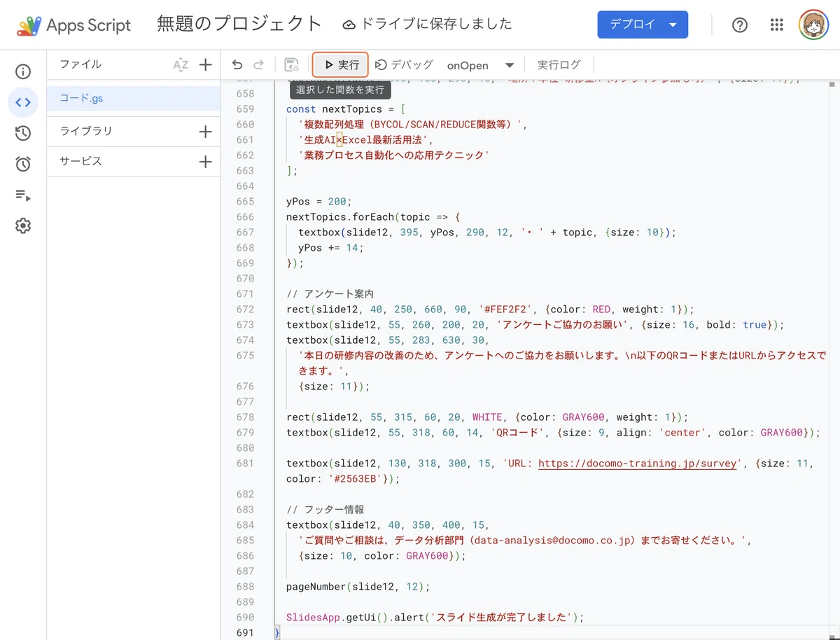Open the 実行ログ execution log
840x640 pixels.
[559, 65]
